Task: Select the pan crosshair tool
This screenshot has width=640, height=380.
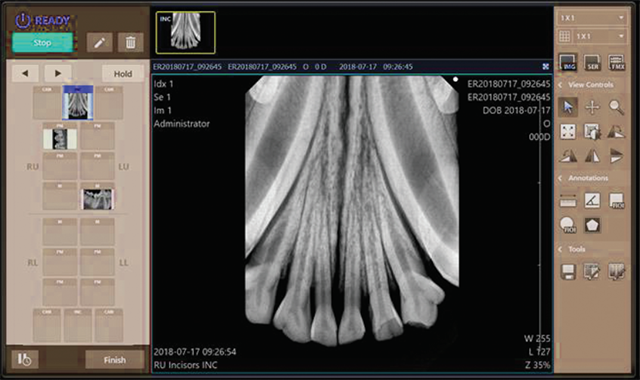Action: click(x=592, y=107)
